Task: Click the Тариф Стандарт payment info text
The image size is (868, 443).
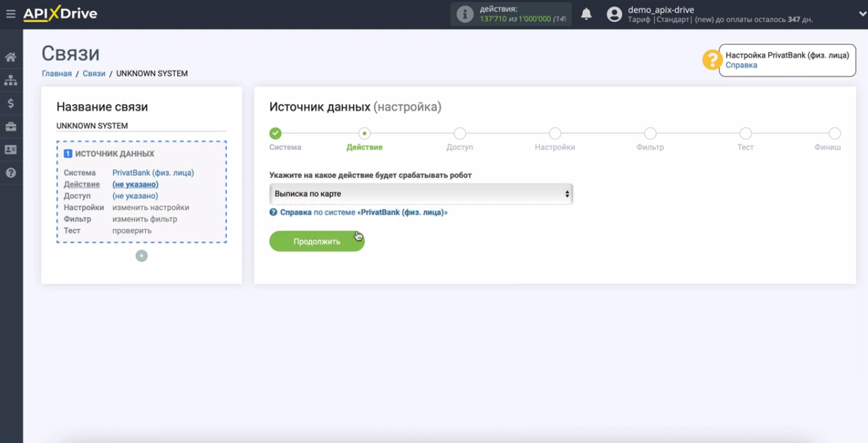Action: coord(721,19)
